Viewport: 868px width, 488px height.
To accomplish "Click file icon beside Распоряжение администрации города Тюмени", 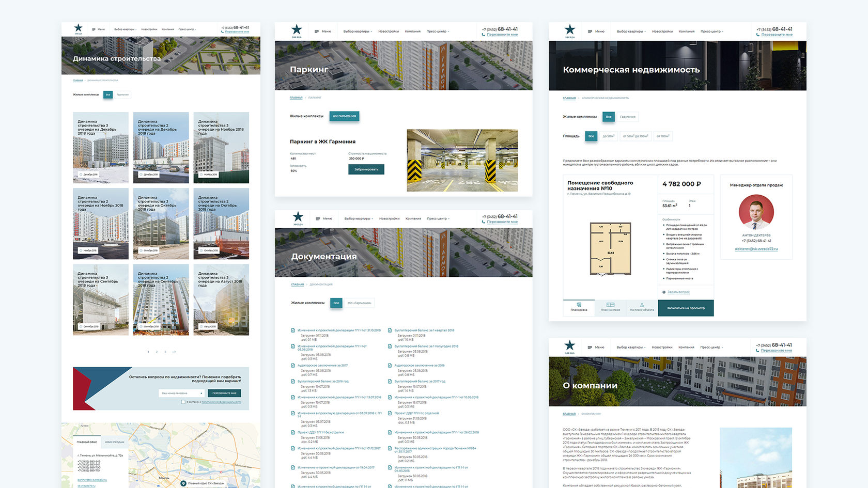I will pyautogui.click(x=390, y=448).
